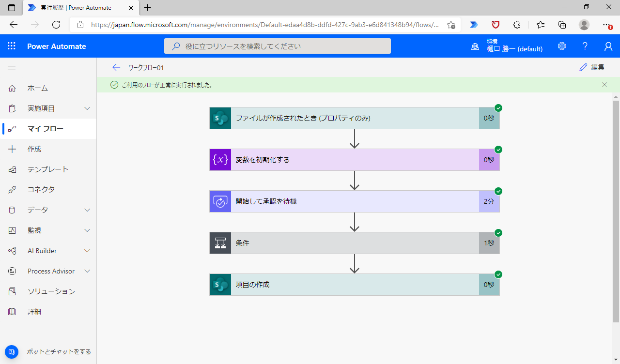
Task: Collapse the left navigation hamburger menu
Action: (12, 68)
